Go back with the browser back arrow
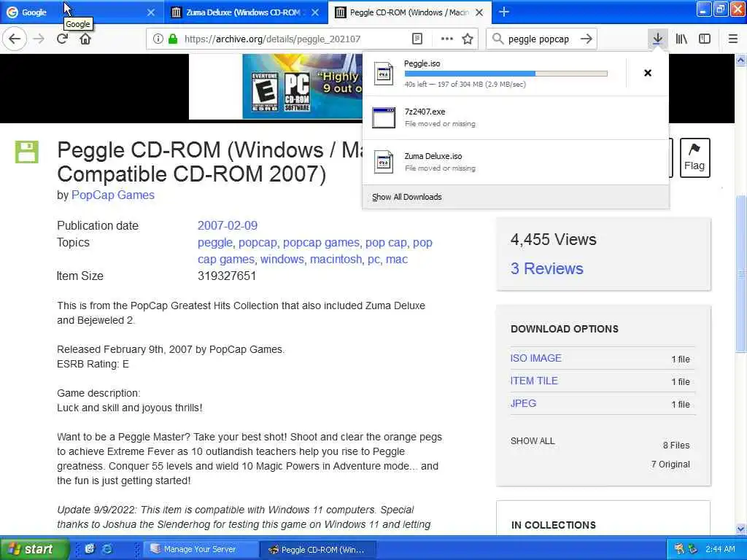 [15, 39]
